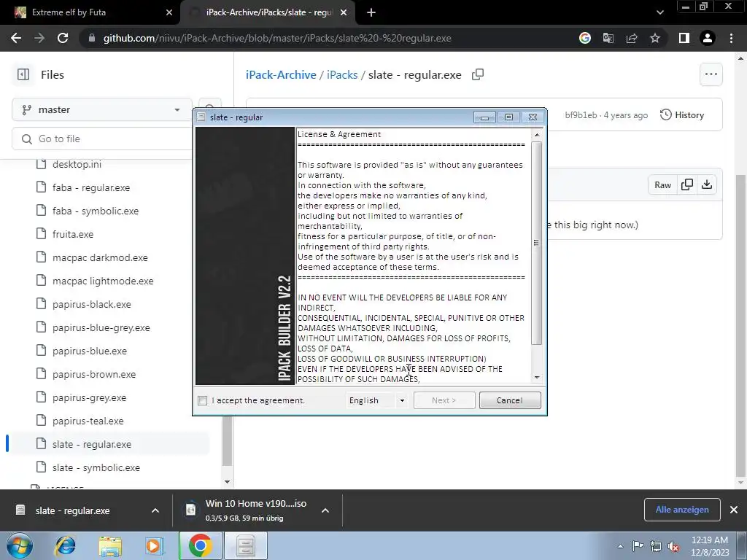Open the Chrome three-dot menu

731,38
